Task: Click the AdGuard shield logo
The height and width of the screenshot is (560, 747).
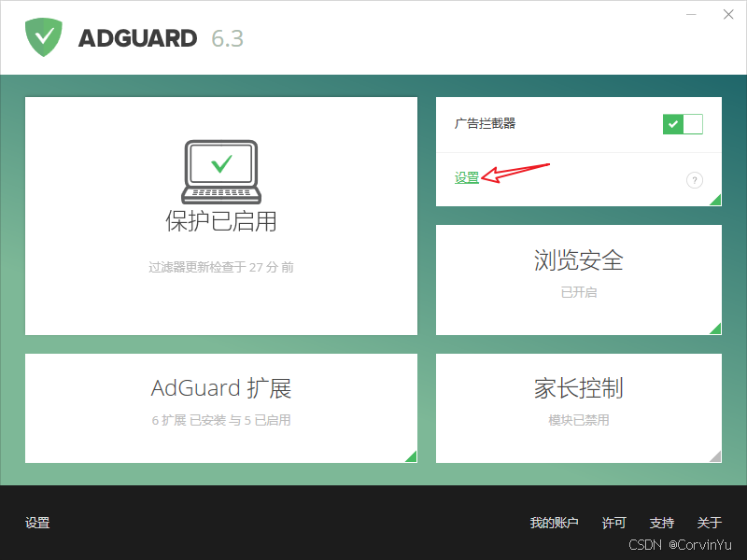Action: pyautogui.click(x=43, y=37)
